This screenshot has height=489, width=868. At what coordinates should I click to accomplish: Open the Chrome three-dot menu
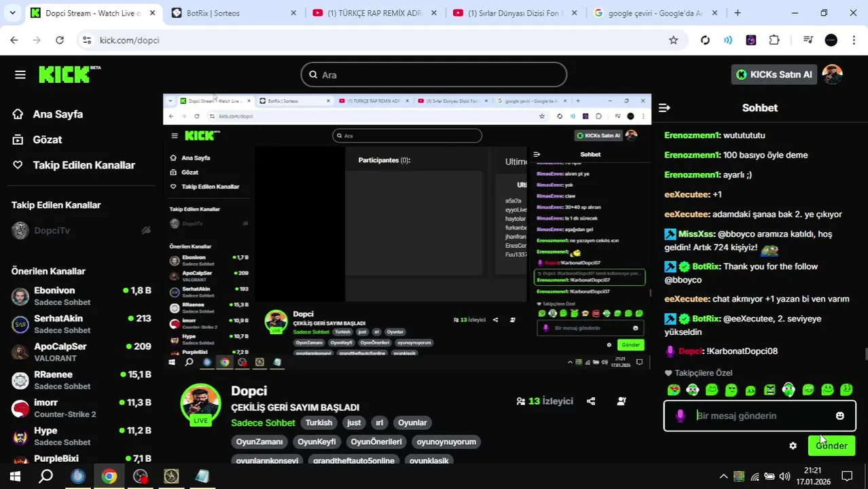pyautogui.click(x=853, y=40)
